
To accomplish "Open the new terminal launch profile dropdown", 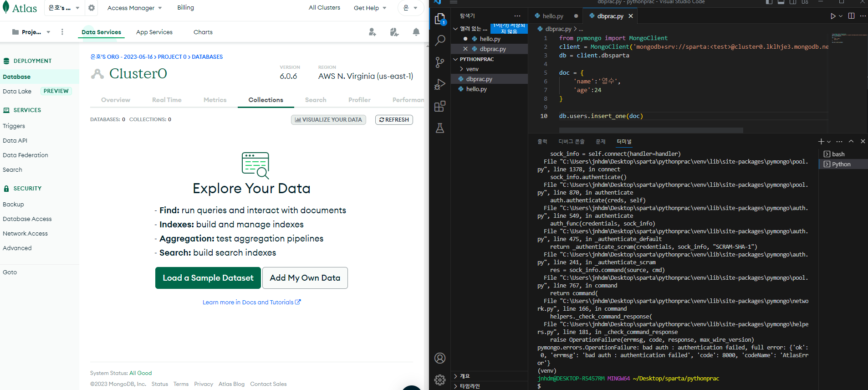I will pos(829,142).
